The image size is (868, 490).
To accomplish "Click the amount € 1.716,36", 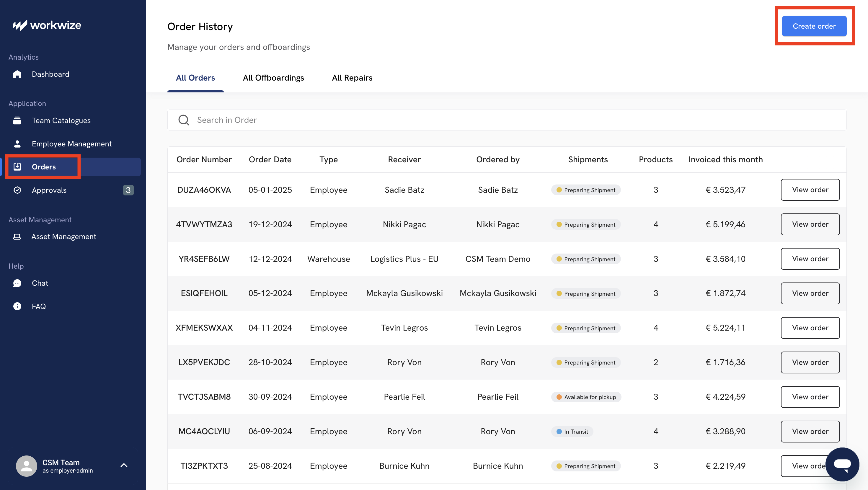I will [x=725, y=362].
